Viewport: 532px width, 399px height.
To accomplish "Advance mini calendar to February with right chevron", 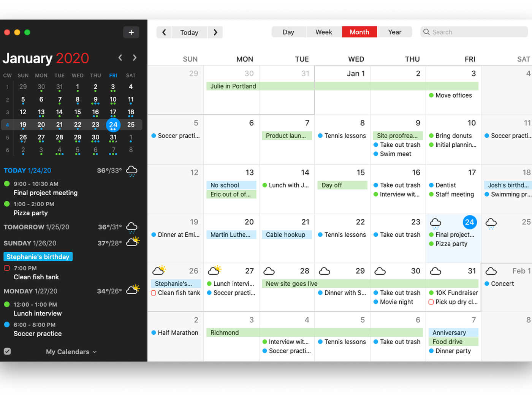I will click(x=135, y=57).
